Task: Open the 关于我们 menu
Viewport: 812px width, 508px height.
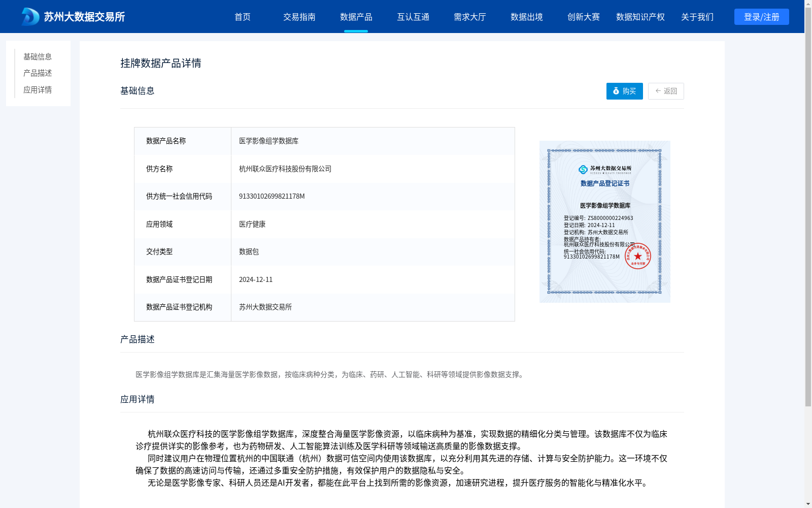Action: coord(697,17)
